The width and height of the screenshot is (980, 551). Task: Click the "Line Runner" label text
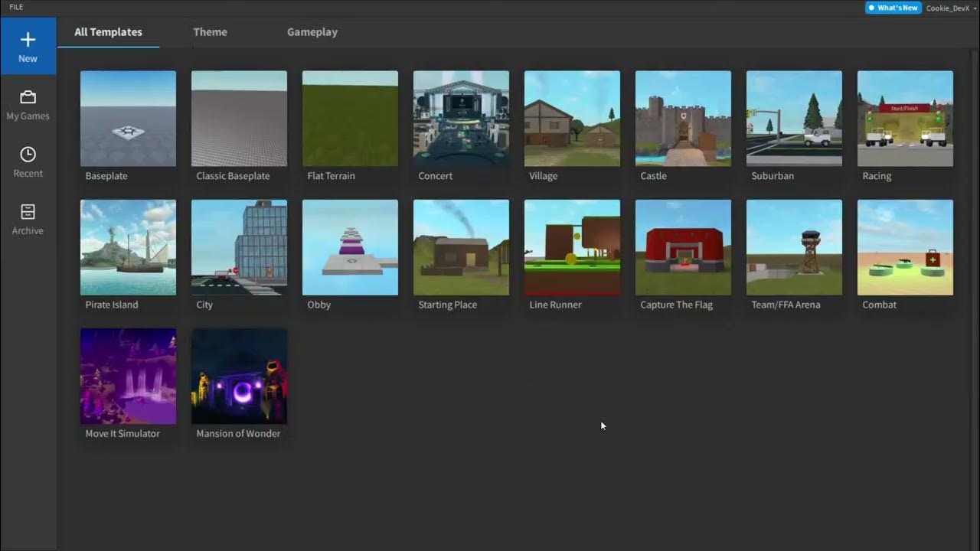click(x=555, y=305)
